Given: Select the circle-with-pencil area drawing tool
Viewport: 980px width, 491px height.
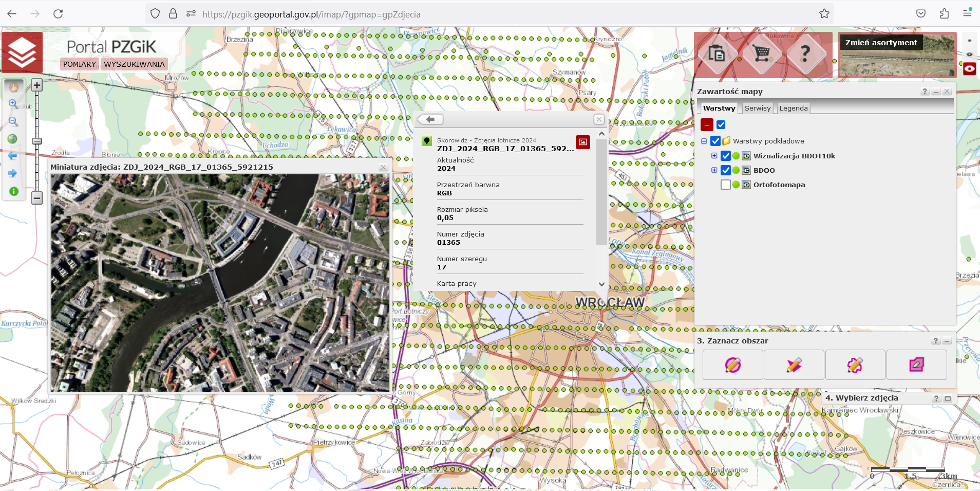Looking at the screenshot, I should (x=732, y=365).
